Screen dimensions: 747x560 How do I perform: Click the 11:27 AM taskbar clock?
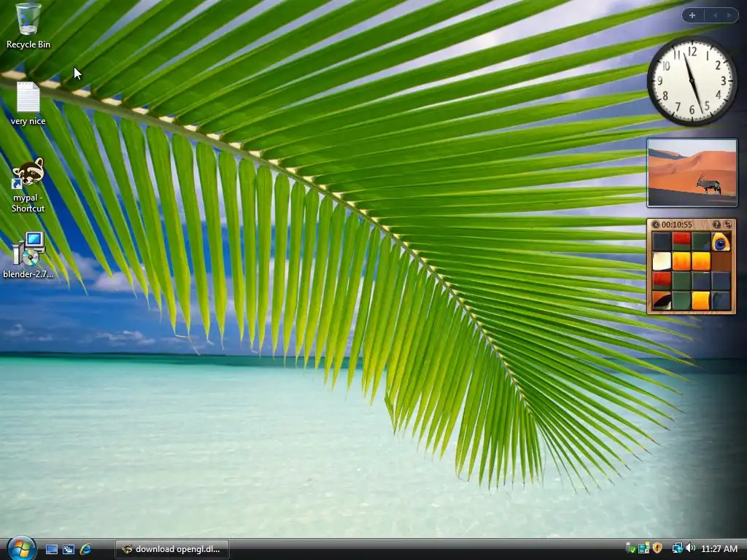[x=719, y=549]
